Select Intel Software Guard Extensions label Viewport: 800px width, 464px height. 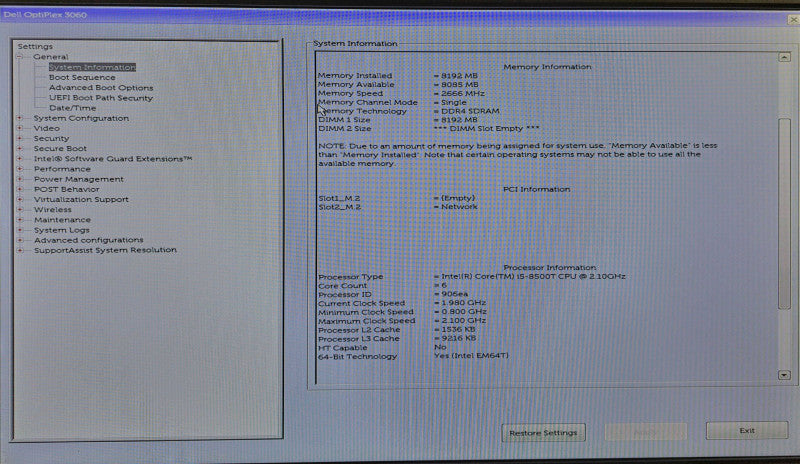coord(113,159)
